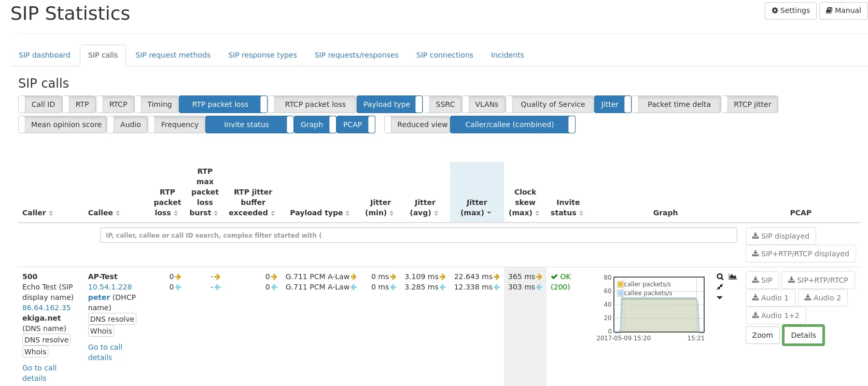Open Settings with the gear icon

(790, 10)
